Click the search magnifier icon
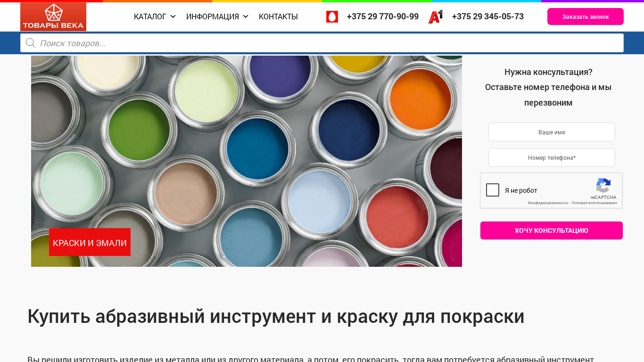 31,43
